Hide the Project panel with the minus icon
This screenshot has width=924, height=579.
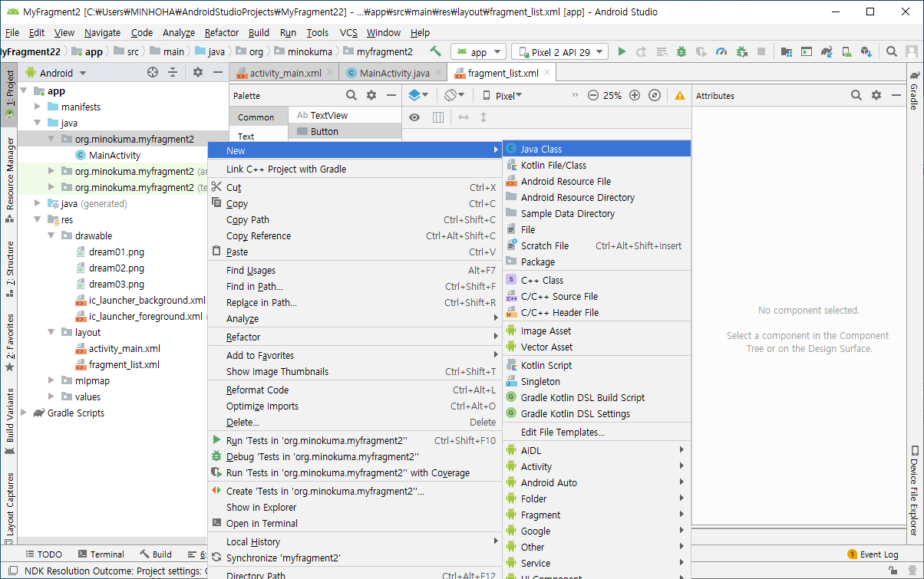tap(218, 72)
